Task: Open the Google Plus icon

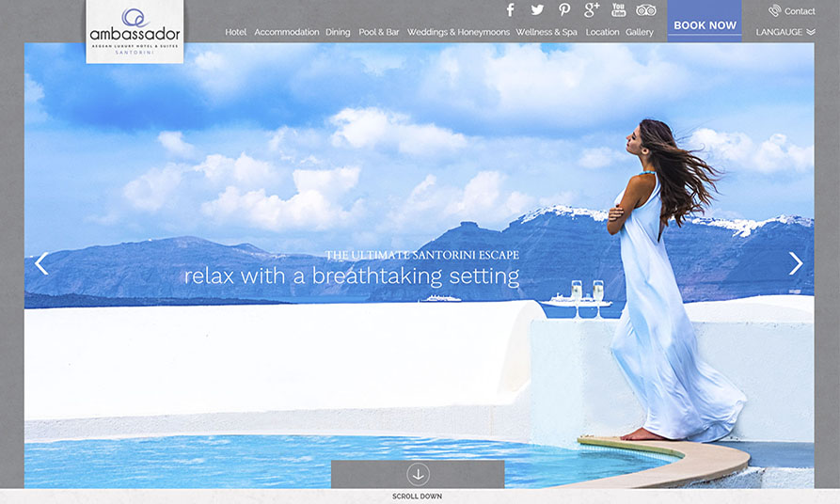Action: (592, 10)
